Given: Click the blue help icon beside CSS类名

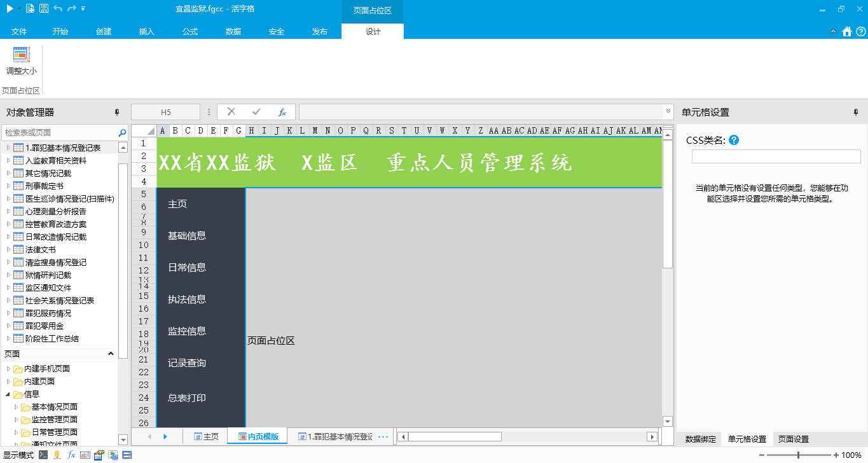Looking at the screenshot, I should click(734, 140).
